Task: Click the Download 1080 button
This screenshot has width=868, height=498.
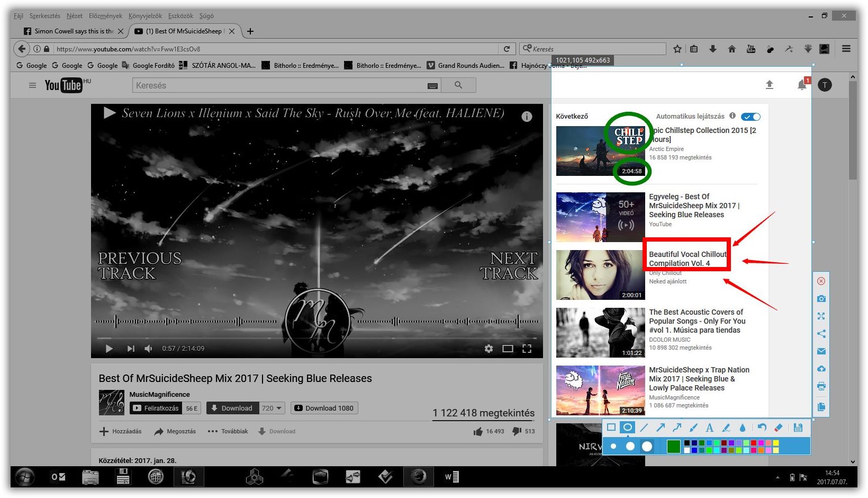Action: point(324,408)
